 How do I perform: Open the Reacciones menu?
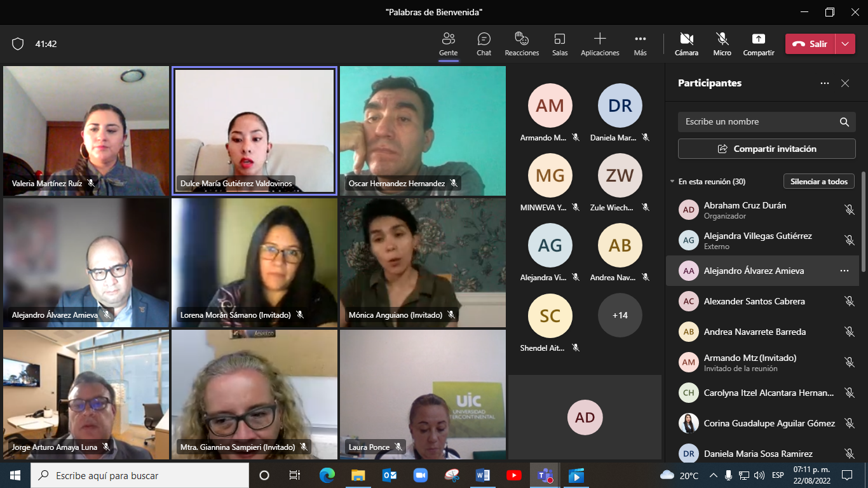pos(522,44)
